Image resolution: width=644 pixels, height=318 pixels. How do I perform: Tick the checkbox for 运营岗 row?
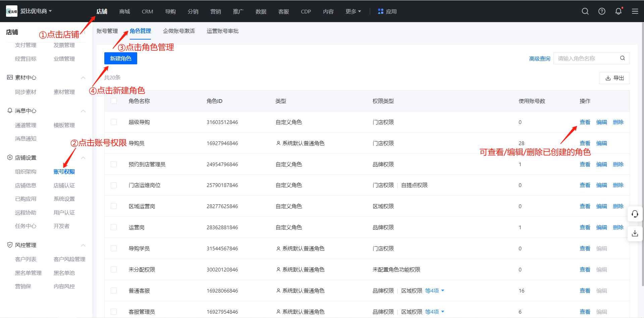coord(114,227)
